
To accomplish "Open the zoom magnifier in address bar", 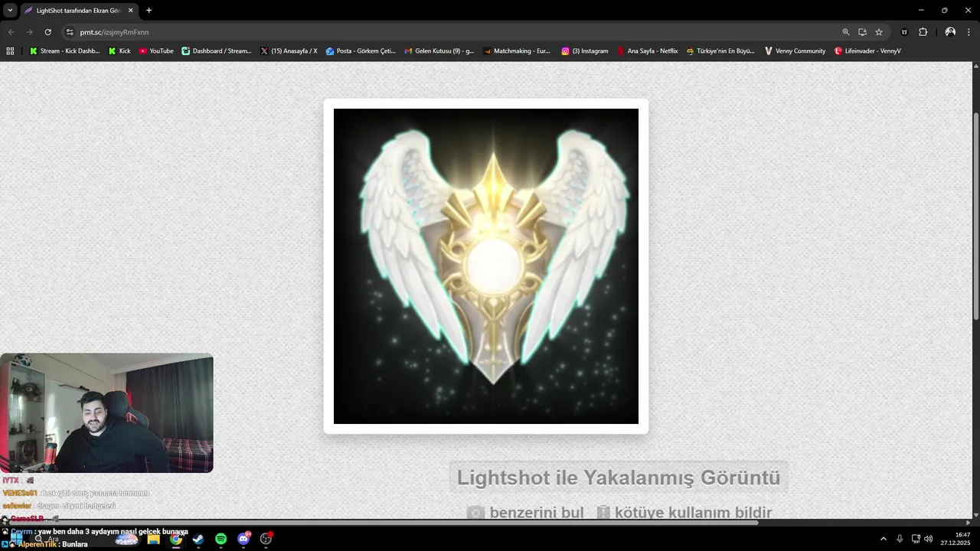I will (x=846, y=32).
